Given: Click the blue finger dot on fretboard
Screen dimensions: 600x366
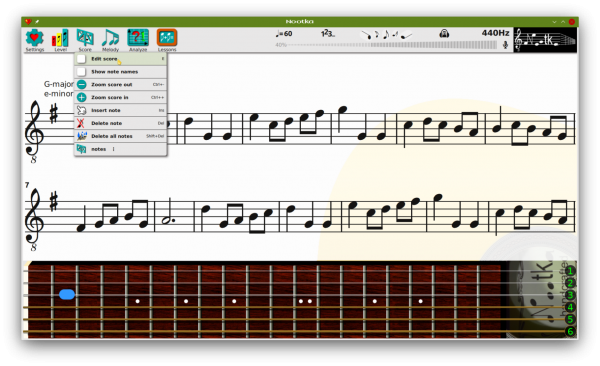Looking at the screenshot, I should pos(67,294).
